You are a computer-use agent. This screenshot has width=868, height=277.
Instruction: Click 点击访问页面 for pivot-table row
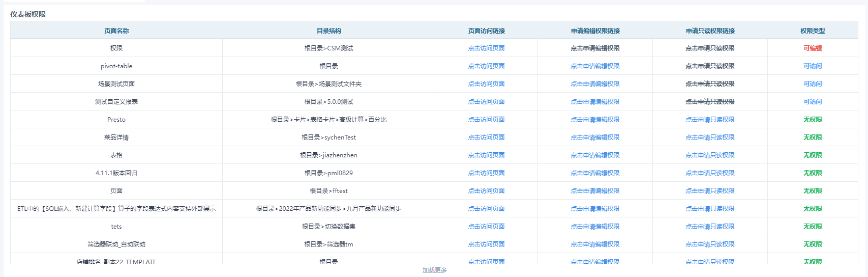(486, 66)
